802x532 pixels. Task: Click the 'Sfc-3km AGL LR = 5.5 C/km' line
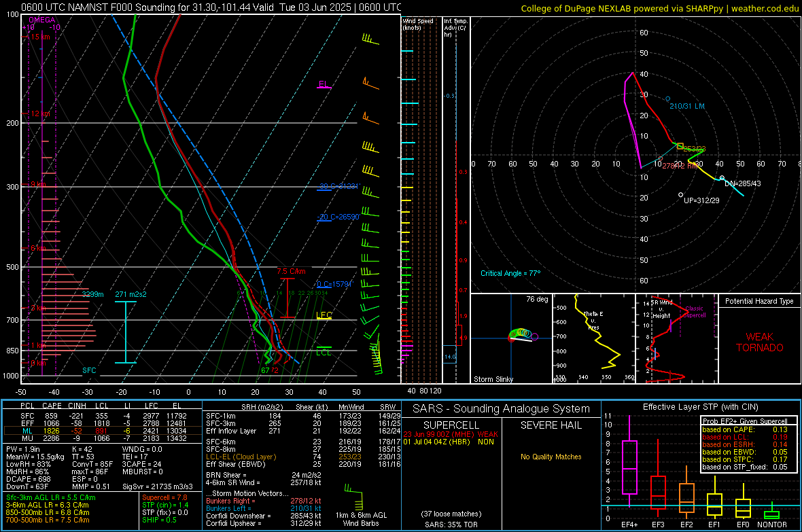[x=51, y=497]
